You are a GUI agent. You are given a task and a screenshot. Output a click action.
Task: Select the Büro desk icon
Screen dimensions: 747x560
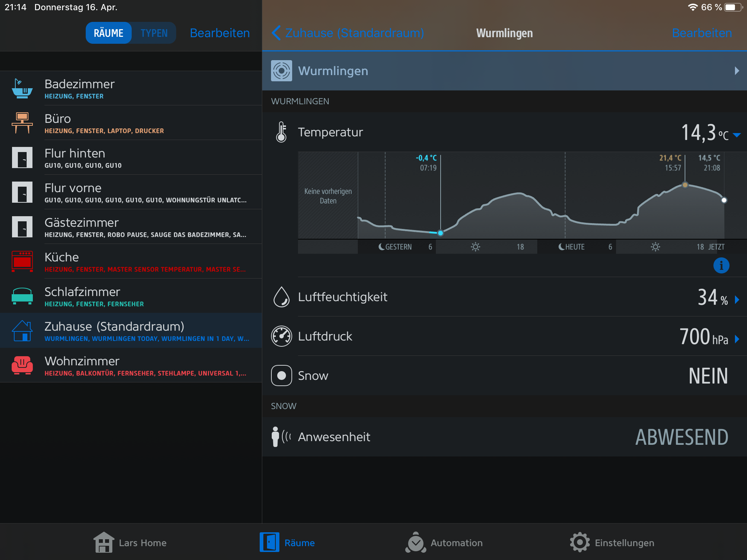click(22, 123)
